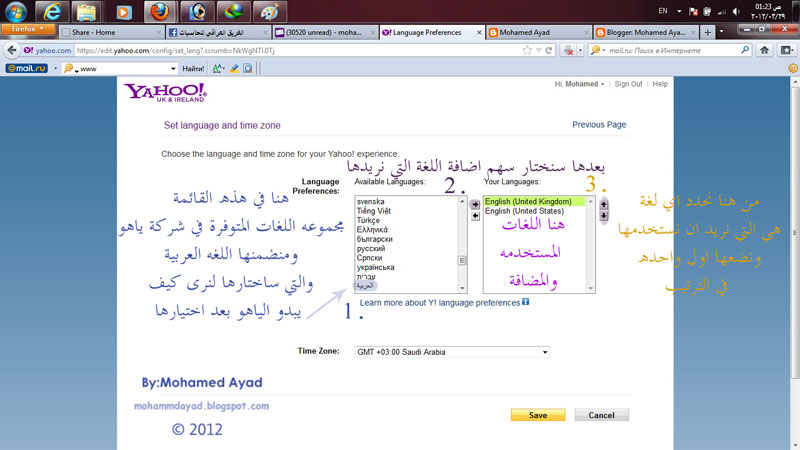The width and height of the screenshot is (800, 450).
Task: Click the volume speaker icon in system tray
Action: [x=736, y=11]
